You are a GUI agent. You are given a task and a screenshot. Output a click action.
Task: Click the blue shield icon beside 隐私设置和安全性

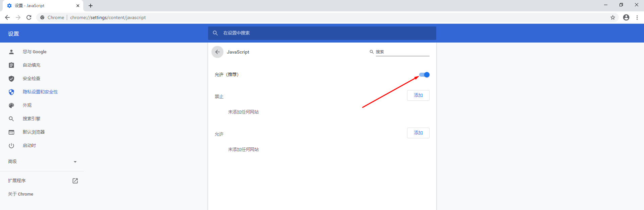[x=11, y=92]
